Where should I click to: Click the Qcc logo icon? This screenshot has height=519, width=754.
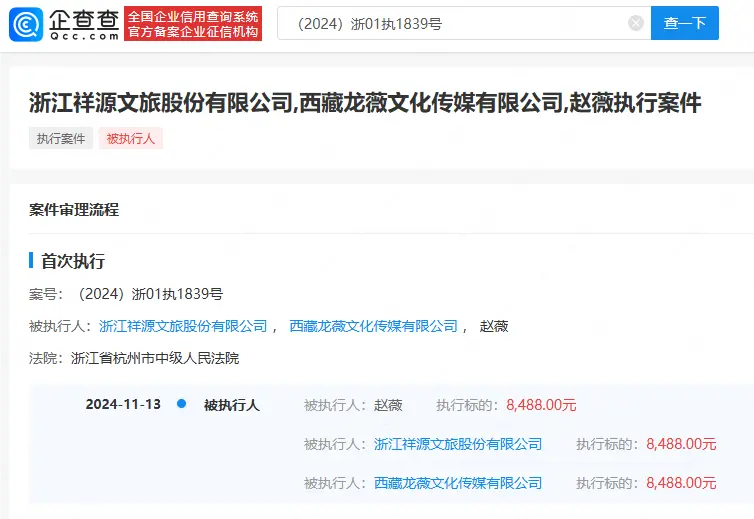click(26, 24)
